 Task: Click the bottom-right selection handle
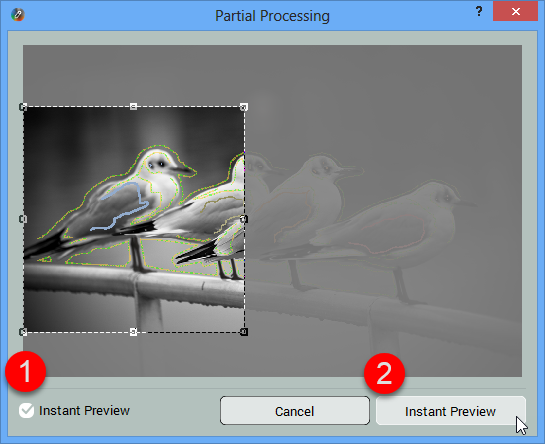[244, 332]
